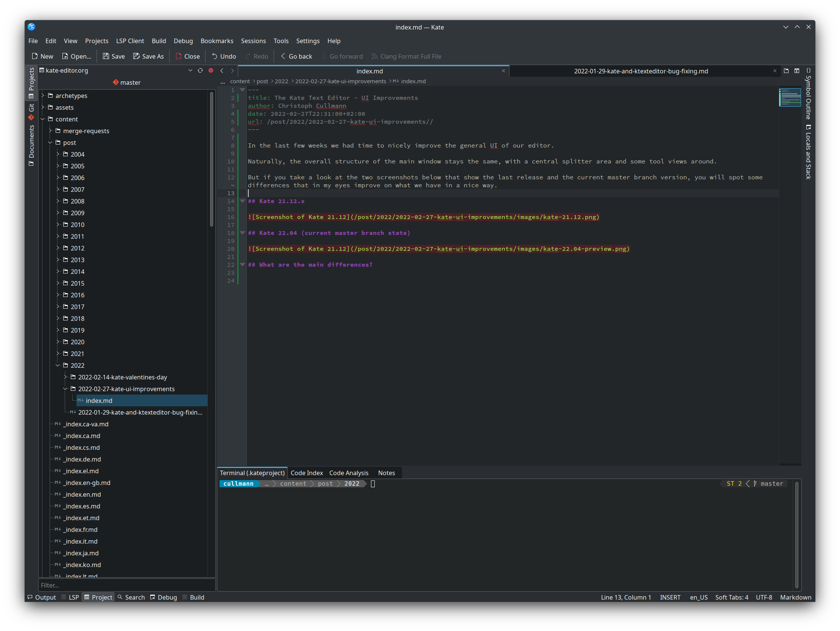Open the Documents side panel
Image resolution: width=840 pixels, height=631 pixels.
(x=31, y=146)
